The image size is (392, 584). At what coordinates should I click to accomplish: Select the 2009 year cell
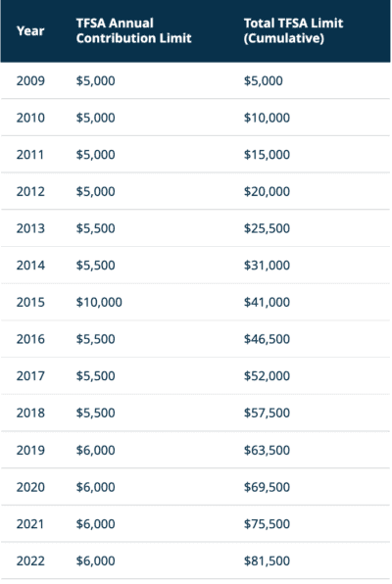[30, 80]
